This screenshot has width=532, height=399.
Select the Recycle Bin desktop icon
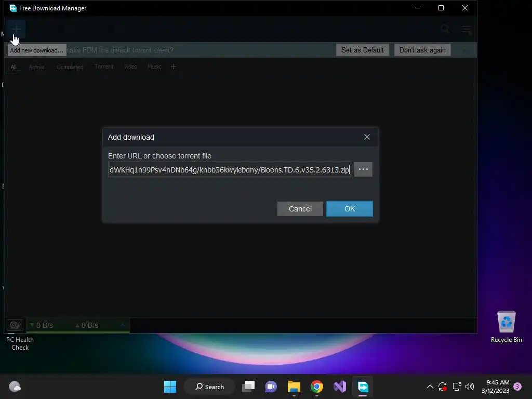506,327
